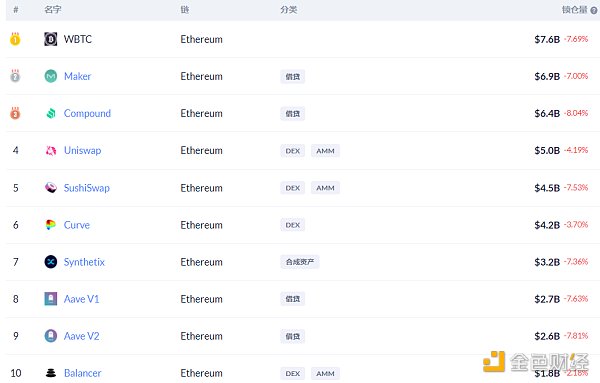Screen dimensions: 600x383
Task: Click the Curve rainbow icon
Action: click(51, 225)
